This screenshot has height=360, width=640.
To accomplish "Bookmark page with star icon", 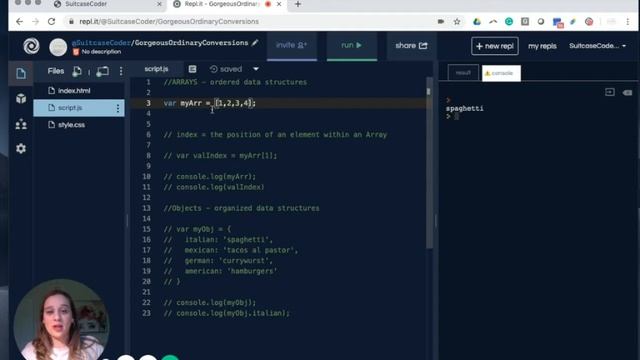I will (457, 22).
